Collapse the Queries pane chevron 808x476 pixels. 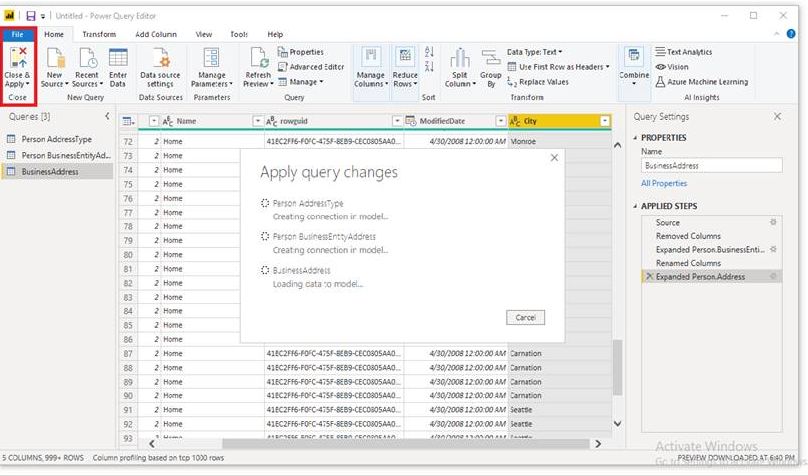107,116
